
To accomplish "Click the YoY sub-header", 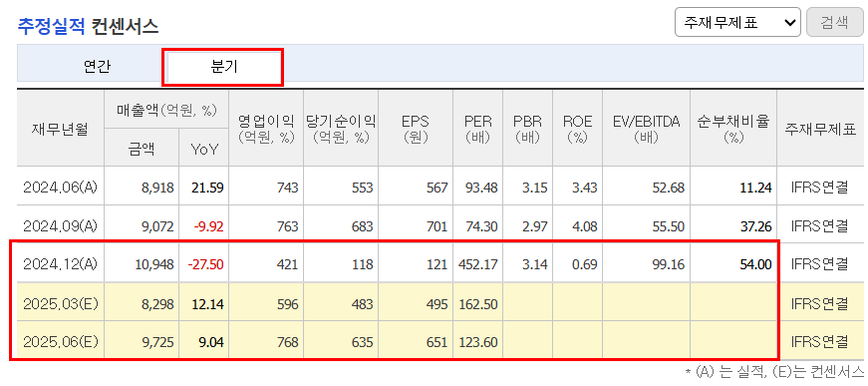I will pos(203,149).
